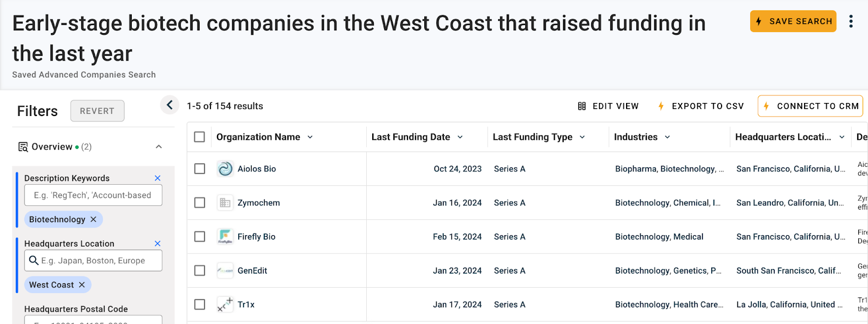
Task: Open the Last Funding Date column dropdown
Action: (x=461, y=137)
